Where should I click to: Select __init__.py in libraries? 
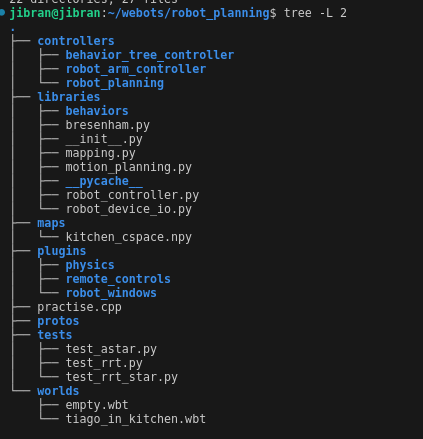104,139
